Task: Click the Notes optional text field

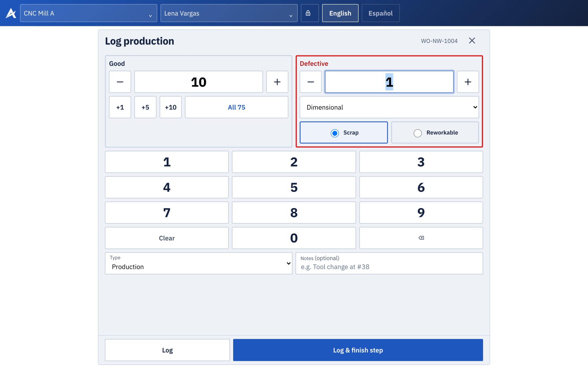Action: click(x=389, y=263)
